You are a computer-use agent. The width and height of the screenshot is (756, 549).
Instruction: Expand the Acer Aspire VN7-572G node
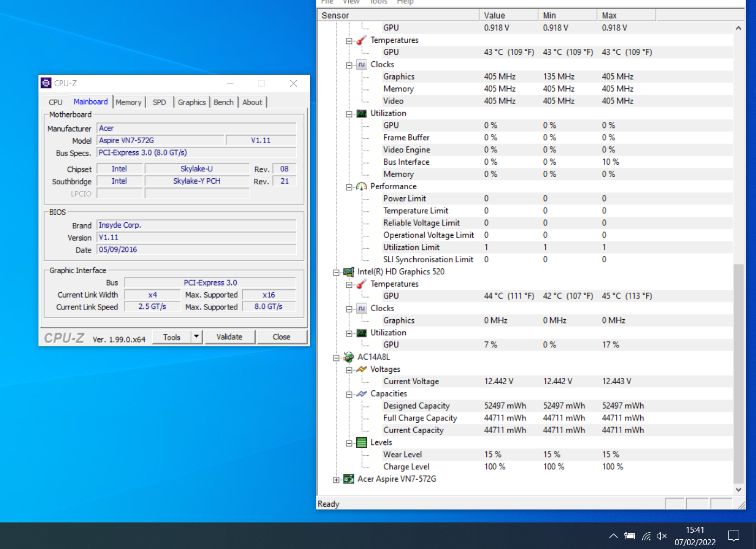coord(336,480)
